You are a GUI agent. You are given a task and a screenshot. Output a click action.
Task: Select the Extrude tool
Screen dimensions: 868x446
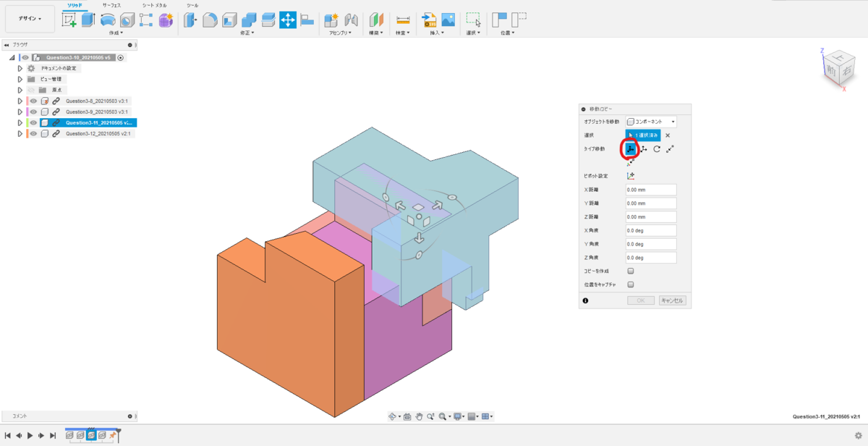(x=88, y=20)
